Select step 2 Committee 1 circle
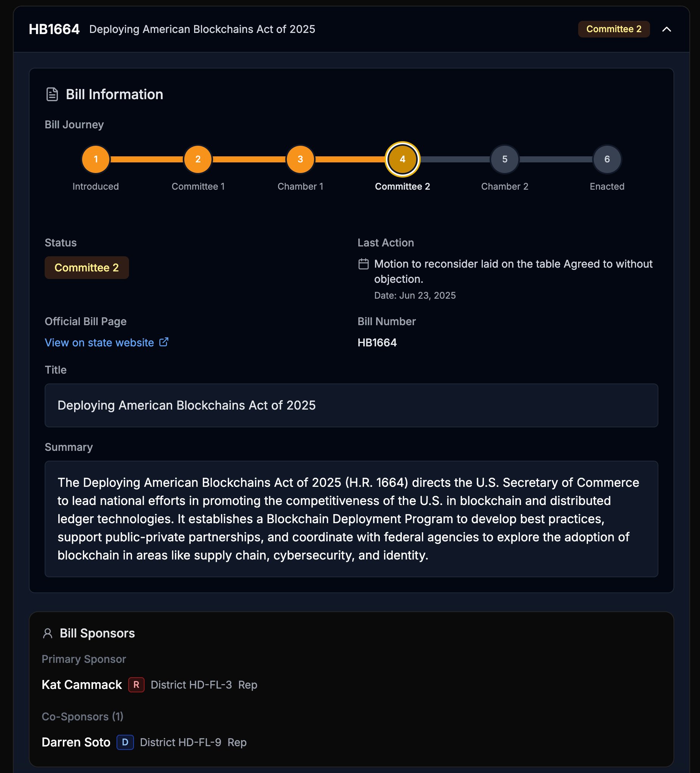The image size is (700, 773). (x=198, y=159)
